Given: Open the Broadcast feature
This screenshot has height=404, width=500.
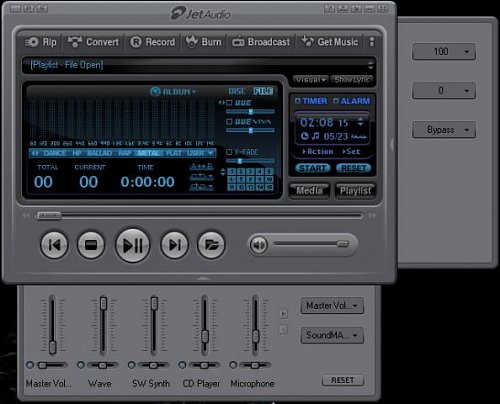Looking at the screenshot, I should click(x=261, y=42).
